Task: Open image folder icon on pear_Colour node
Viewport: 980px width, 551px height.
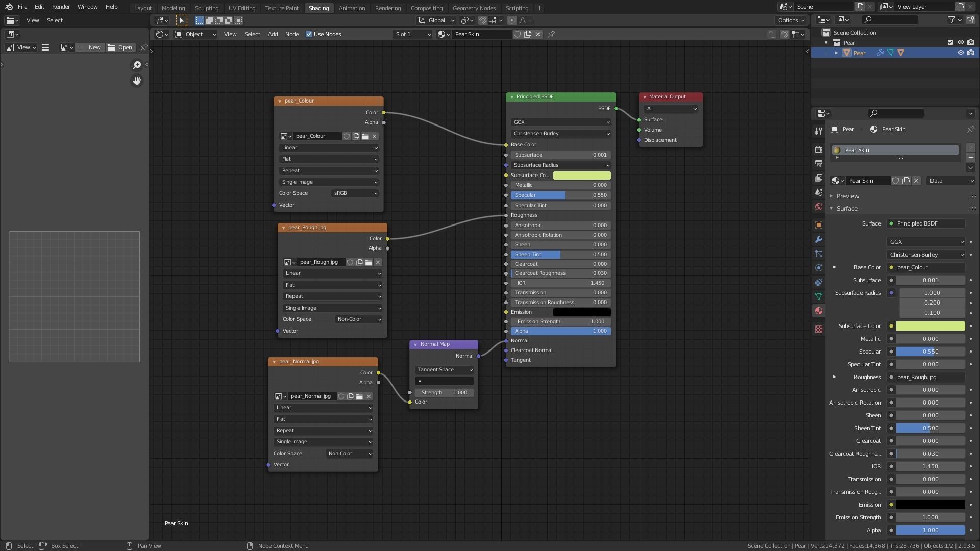Action: (x=365, y=136)
